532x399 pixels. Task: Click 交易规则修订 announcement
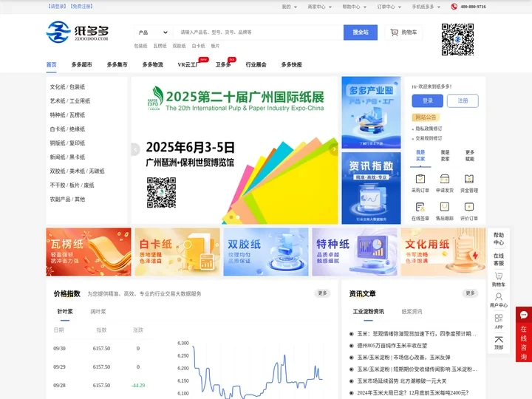[x=429, y=138]
